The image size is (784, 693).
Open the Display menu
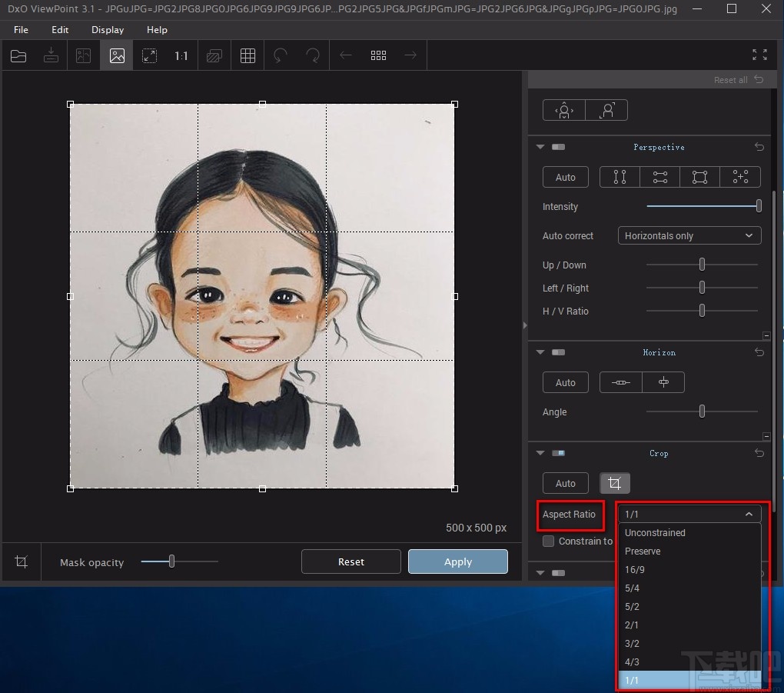[107, 30]
